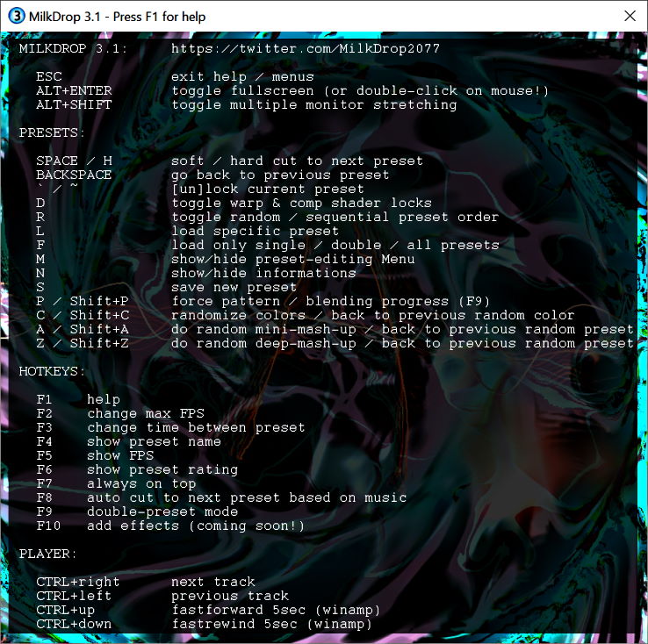Screen dimensions: 648x644
Task: Click '[un]lock current preset' text
Action: 268,189
